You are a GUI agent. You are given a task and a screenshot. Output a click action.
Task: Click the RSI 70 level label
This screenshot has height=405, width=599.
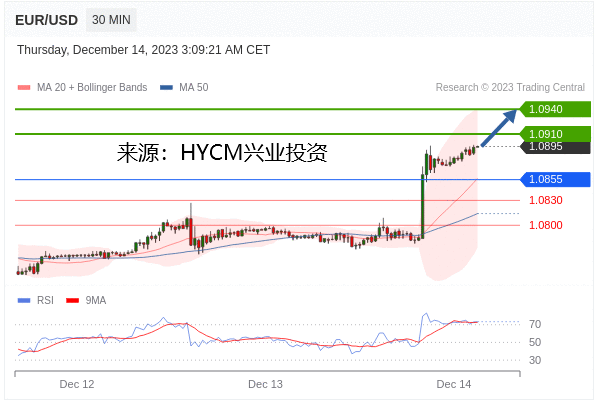[535, 324]
